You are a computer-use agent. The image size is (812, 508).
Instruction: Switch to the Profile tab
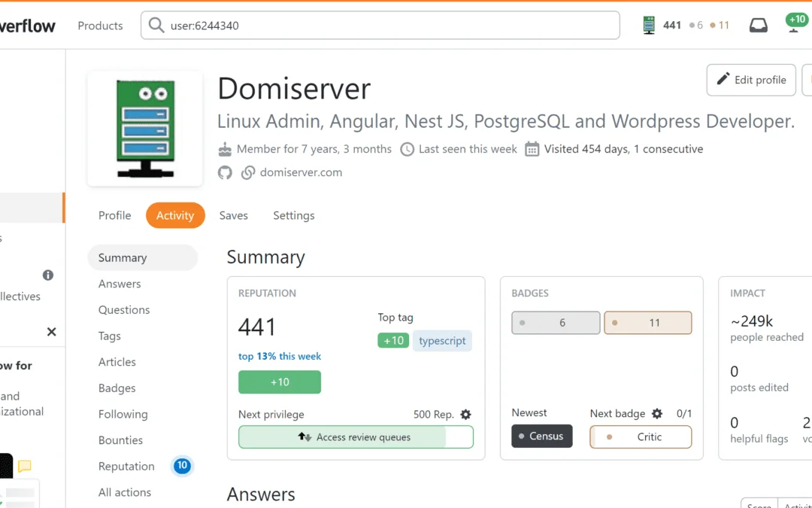[114, 215]
